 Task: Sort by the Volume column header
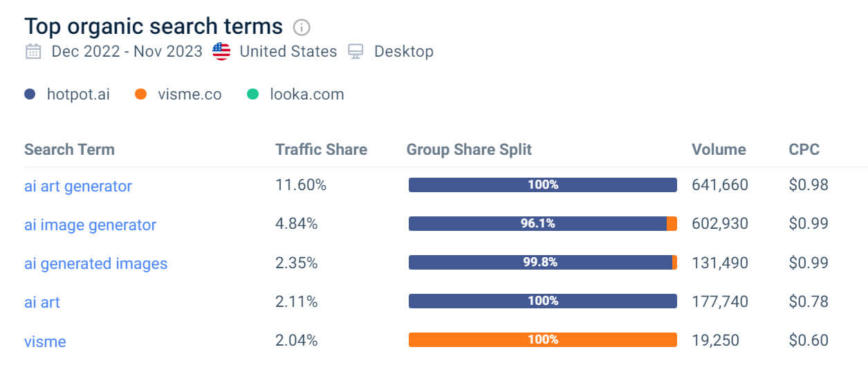(719, 149)
